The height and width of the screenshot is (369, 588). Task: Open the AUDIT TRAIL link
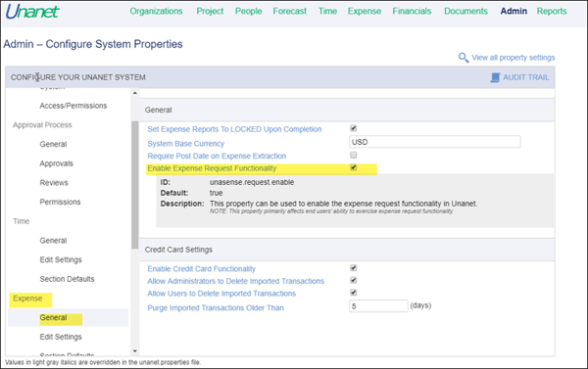pyautogui.click(x=525, y=77)
